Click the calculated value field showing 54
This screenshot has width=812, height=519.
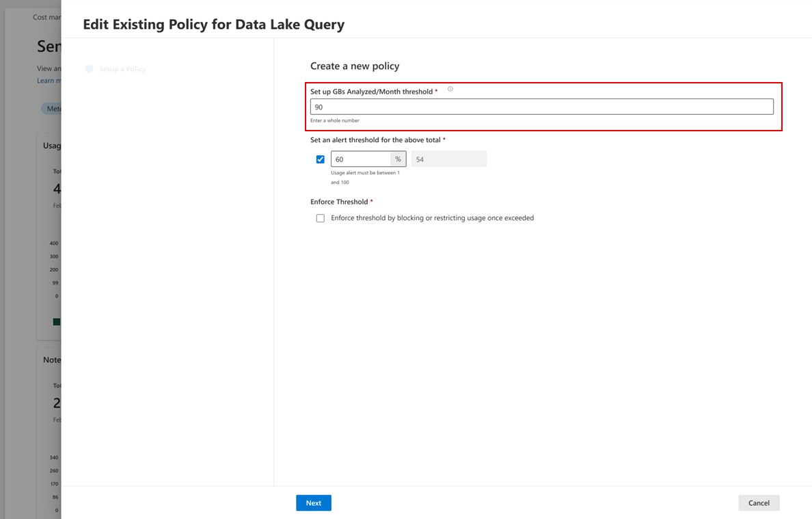(449, 159)
